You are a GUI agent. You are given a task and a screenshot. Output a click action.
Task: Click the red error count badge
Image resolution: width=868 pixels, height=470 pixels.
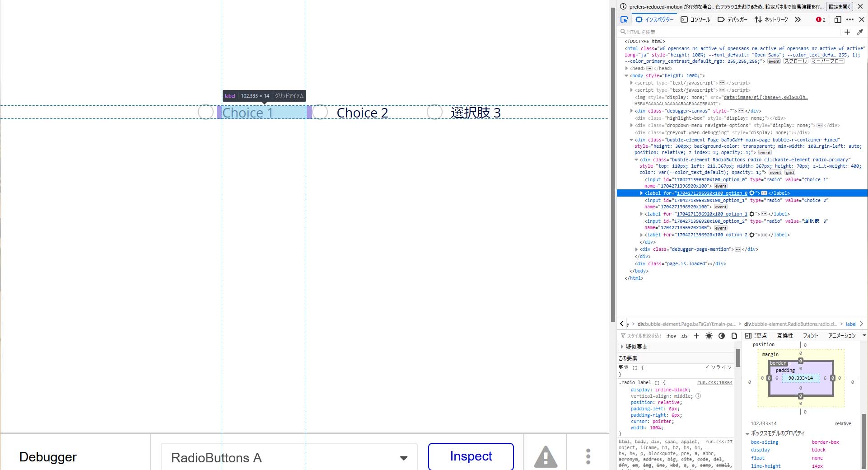(x=821, y=19)
